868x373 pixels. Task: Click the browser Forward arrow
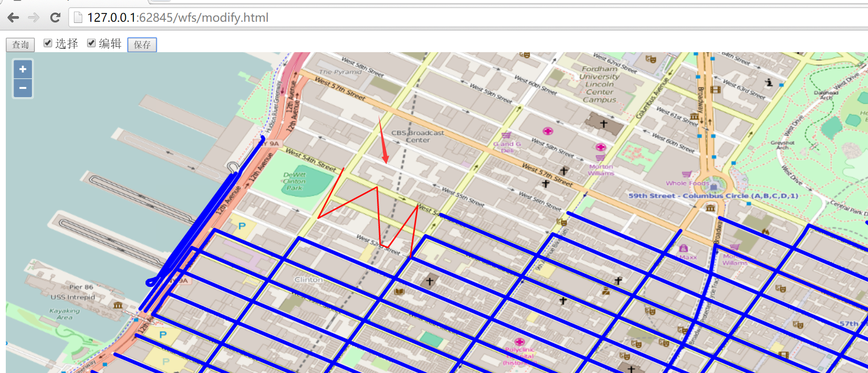(34, 17)
